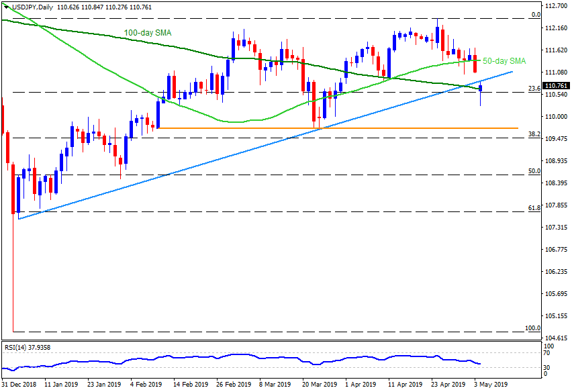Click the 104.610 price axis label
This screenshot has width=572, height=392.
pyautogui.click(x=557, y=338)
